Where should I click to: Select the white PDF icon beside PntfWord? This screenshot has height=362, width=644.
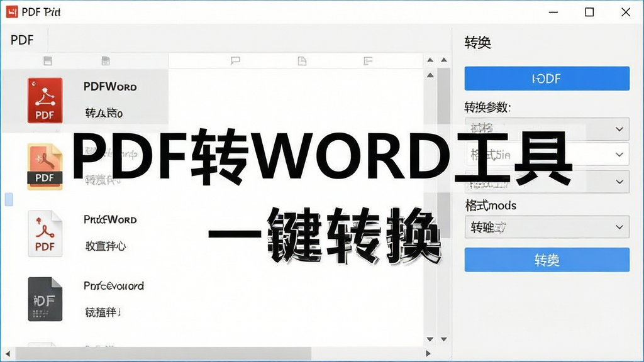pyautogui.click(x=45, y=234)
